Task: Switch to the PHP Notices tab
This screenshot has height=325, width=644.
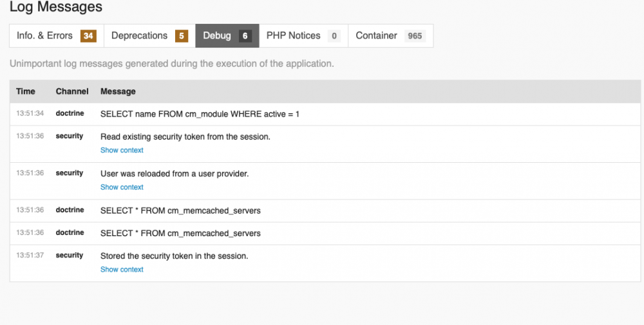Action: (293, 36)
